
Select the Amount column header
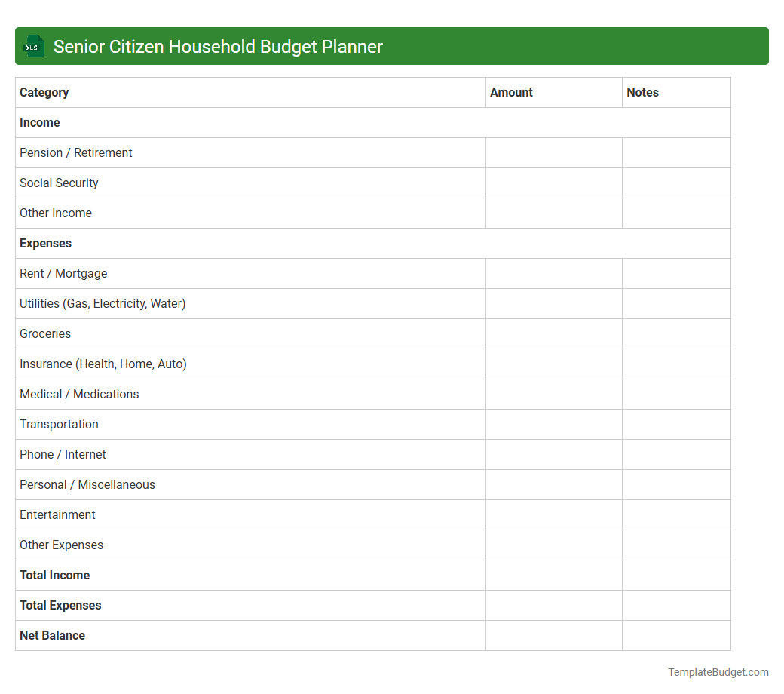point(511,92)
